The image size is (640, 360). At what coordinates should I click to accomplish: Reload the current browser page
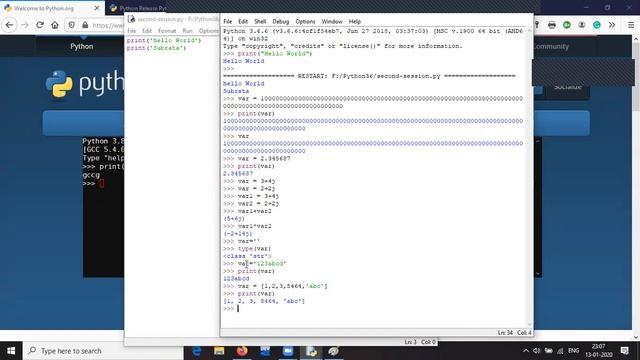(40, 25)
